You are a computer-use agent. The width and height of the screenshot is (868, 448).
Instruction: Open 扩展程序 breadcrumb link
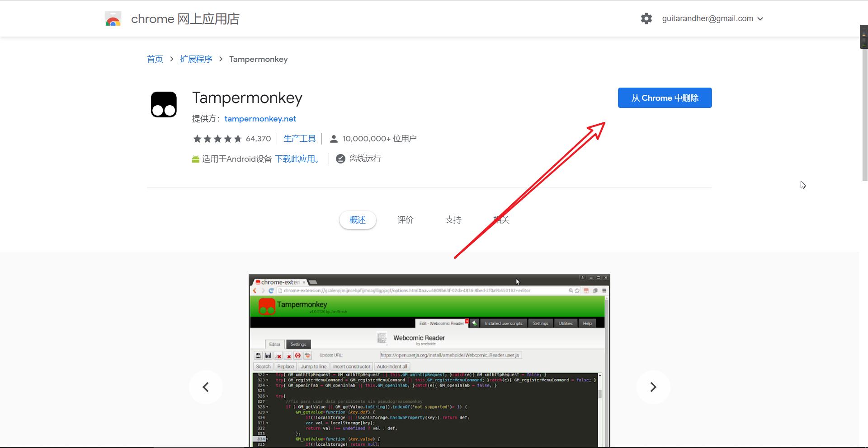click(196, 59)
